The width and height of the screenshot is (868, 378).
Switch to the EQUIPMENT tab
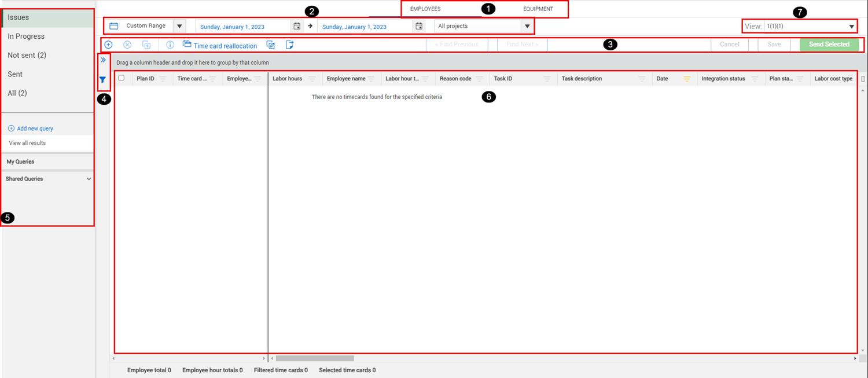(538, 9)
